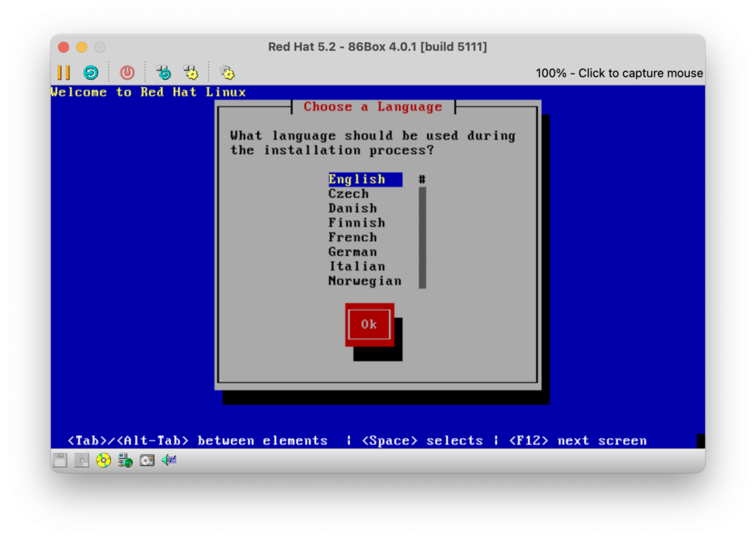Viewport: 756px width, 540px height.
Task: Click the window title 'Red Hat 5.2 - 86Box'
Action: coord(377,46)
